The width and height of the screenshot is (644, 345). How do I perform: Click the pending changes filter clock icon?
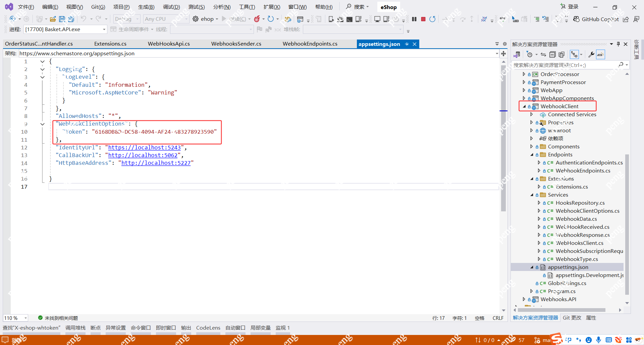coord(530,55)
